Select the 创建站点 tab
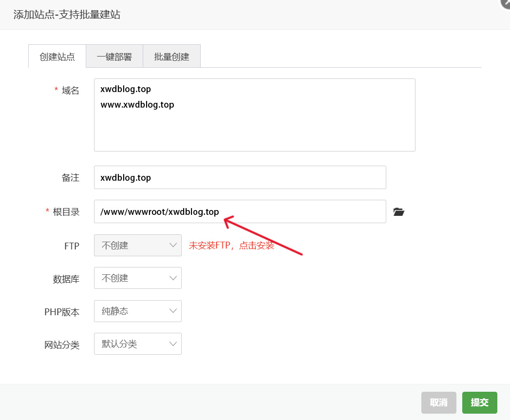The height and width of the screenshot is (420, 510). [x=57, y=57]
